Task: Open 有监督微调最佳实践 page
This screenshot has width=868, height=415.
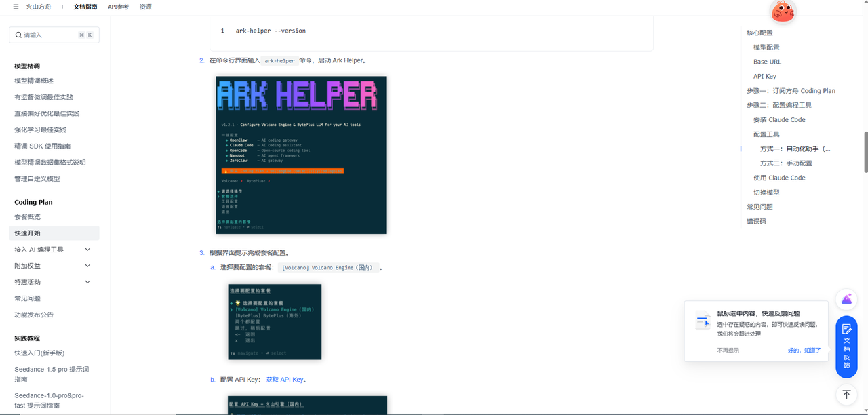Action: (x=43, y=97)
